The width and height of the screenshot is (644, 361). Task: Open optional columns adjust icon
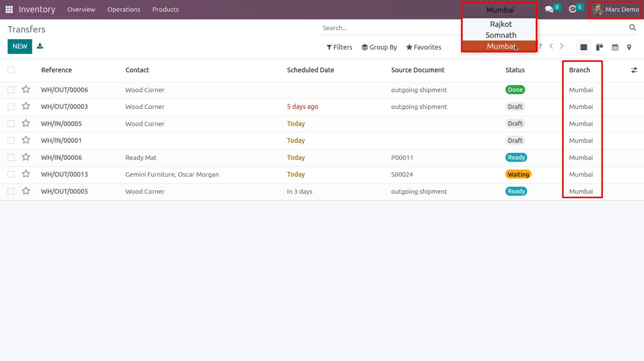[634, 70]
